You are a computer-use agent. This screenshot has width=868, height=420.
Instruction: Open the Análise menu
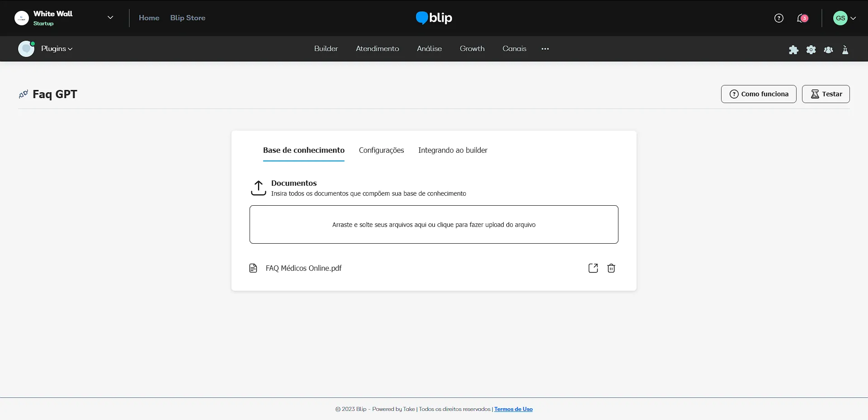[429, 49]
